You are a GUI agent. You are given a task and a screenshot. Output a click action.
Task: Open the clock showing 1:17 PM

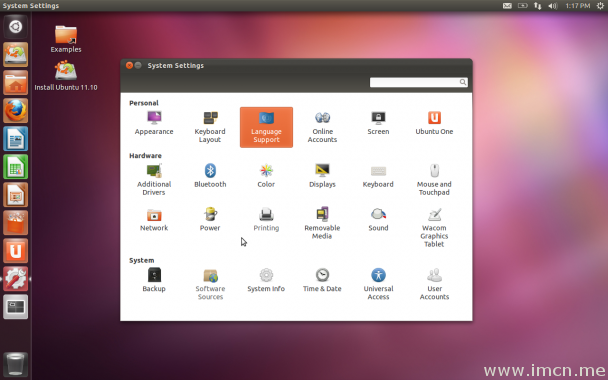(577, 6)
